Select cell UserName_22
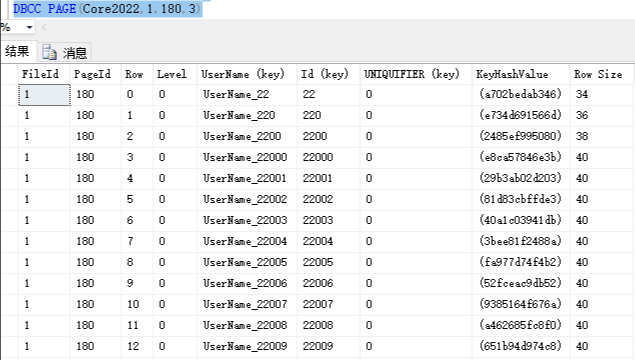The width and height of the screenshot is (635, 360). pyautogui.click(x=247, y=94)
